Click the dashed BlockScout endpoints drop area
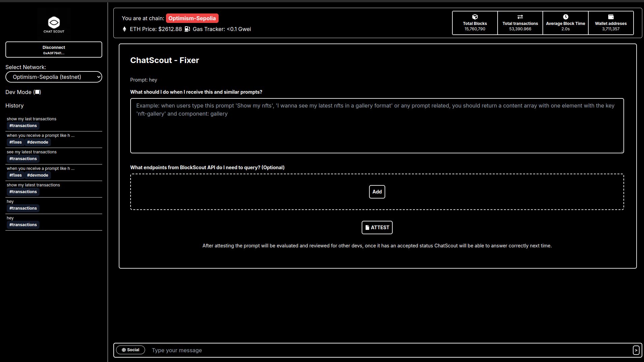The width and height of the screenshot is (644, 362). [x=377, y=192]
